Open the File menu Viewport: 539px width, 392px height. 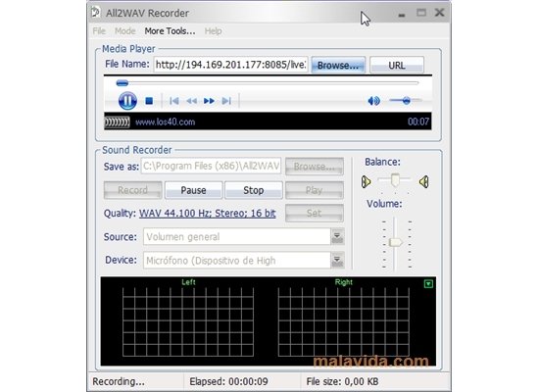99,31
